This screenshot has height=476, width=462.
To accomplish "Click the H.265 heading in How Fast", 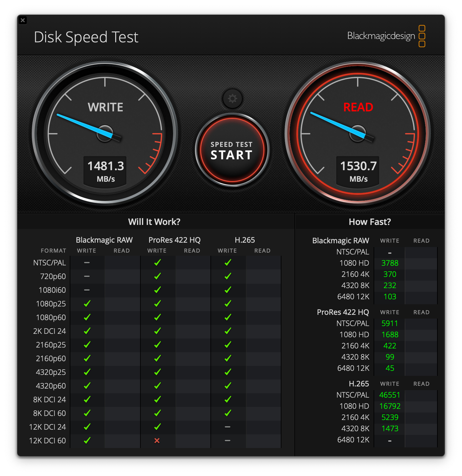I will 359,384.
